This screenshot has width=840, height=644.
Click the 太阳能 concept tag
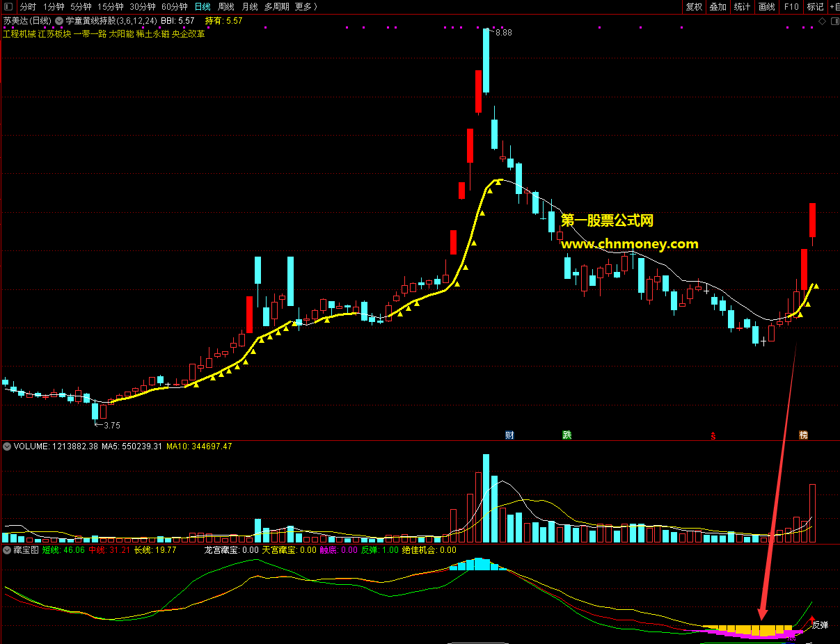coord(121,33)
